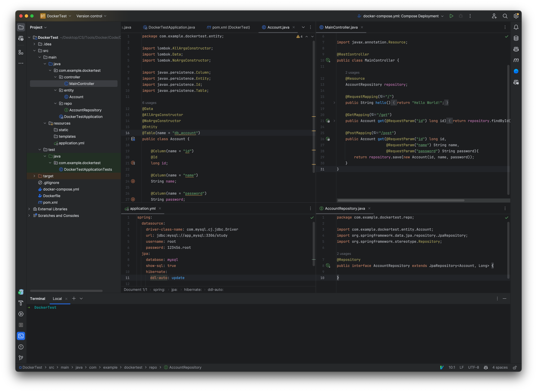The image size is (537, 392).
Task: Open the Services tool window icon
Action: 21,314
